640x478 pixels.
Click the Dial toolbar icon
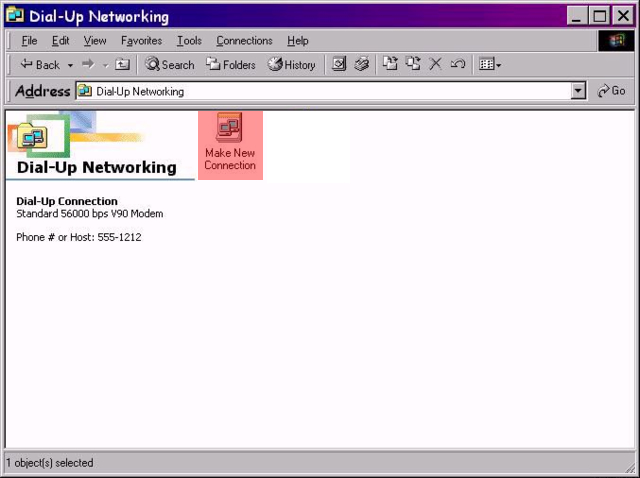(361, 65)
